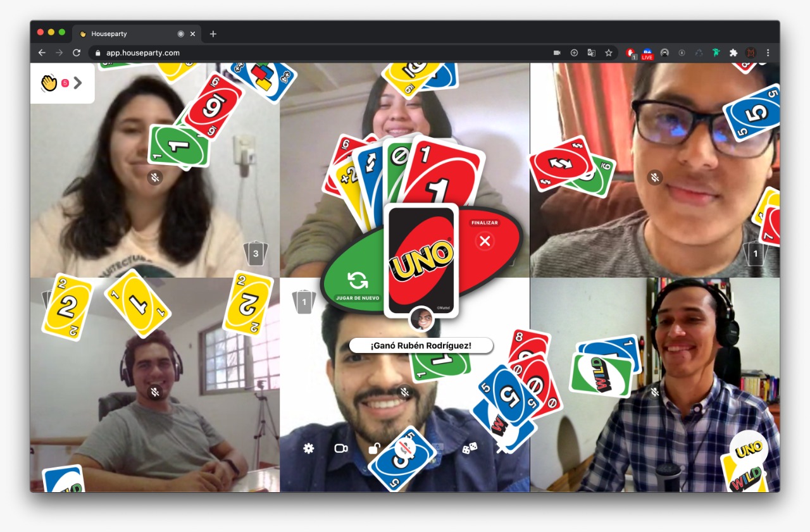
Task: Click the ¡Ganó Rubén Rodríguez! banner
Action: point(421,345)
